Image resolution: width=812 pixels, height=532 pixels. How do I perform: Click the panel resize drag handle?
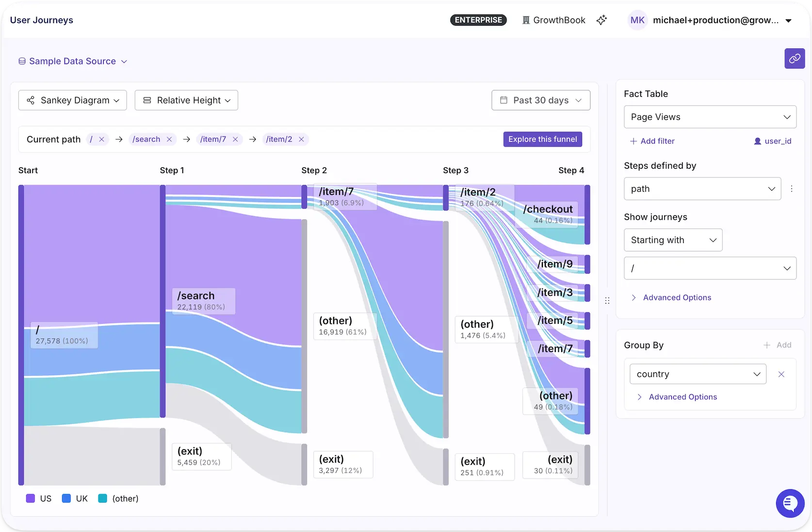[607, 300]
